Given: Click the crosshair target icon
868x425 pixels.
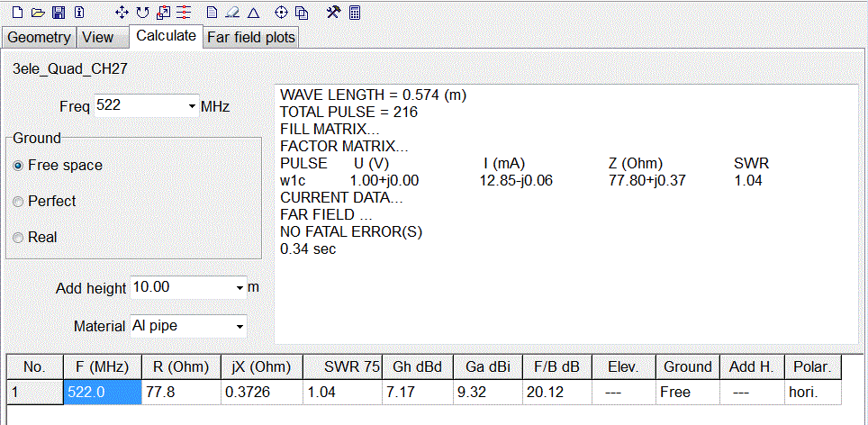Looking at the screenshot, I should pos(281,13).
